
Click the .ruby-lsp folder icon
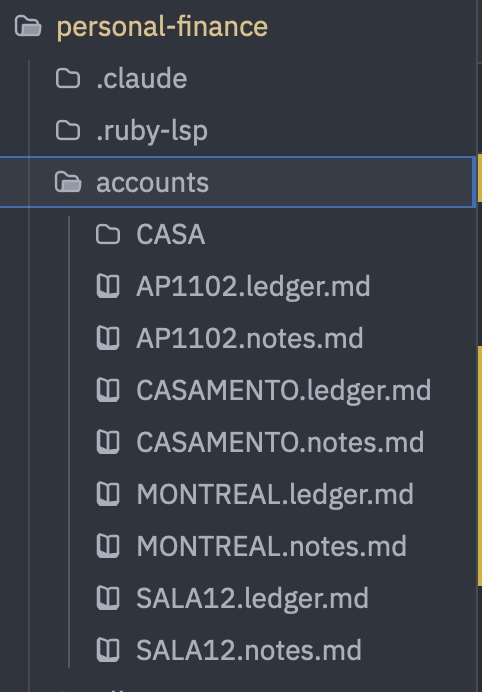point(68,131)
